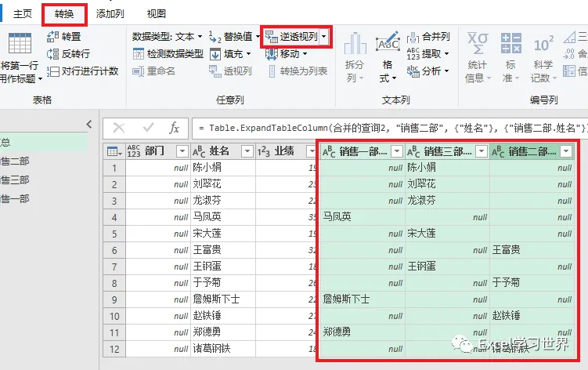Open the 姓名 column filter dropdown
The image size is (588, 370).
(x=247, y=151)
